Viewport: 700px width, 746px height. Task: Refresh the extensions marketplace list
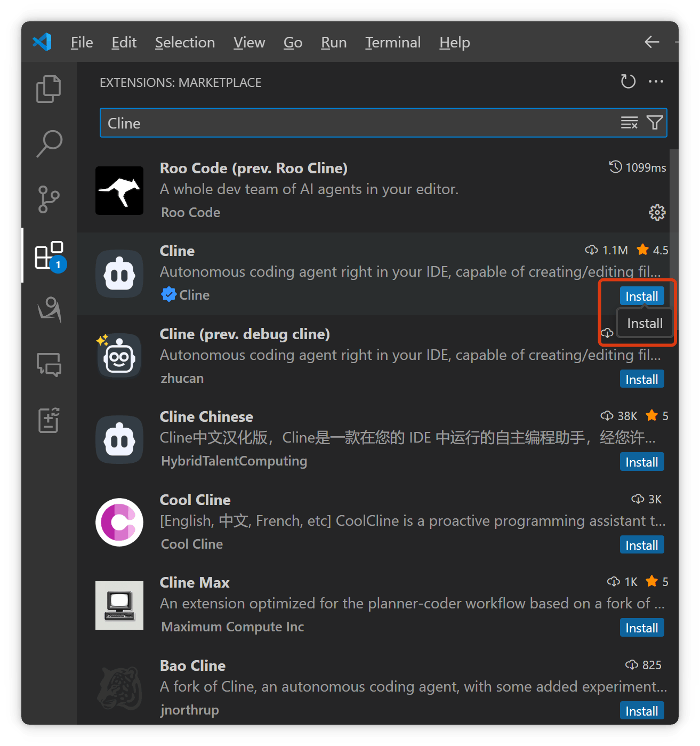click(x=628, y=82)
